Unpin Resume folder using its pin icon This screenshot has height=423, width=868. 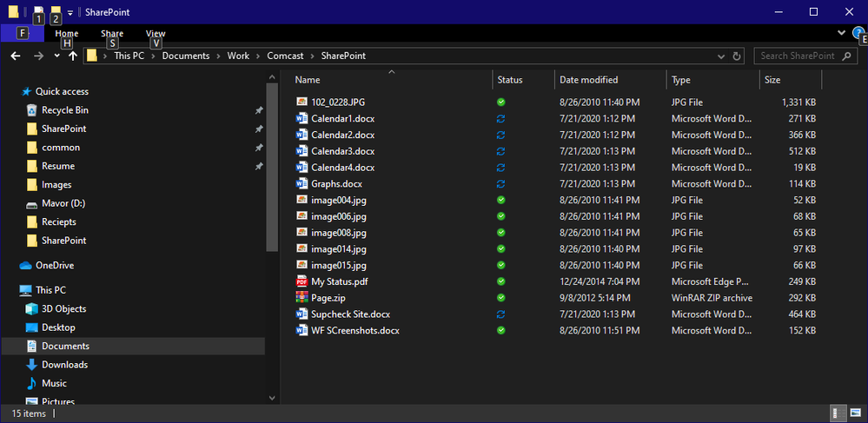pyautogui.click(x=259, y=167)
